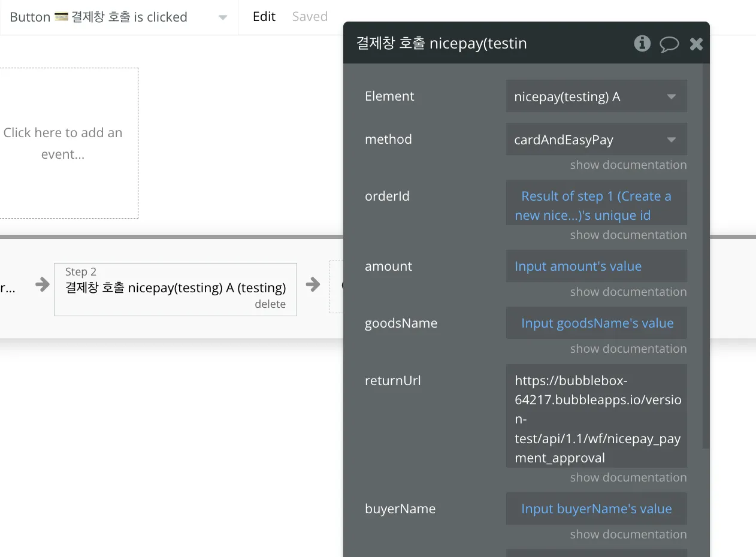The height and width of the screenshot is (557, 756).
Task: Select the Step 2 nicepay action box
Action: coord(175,288)
